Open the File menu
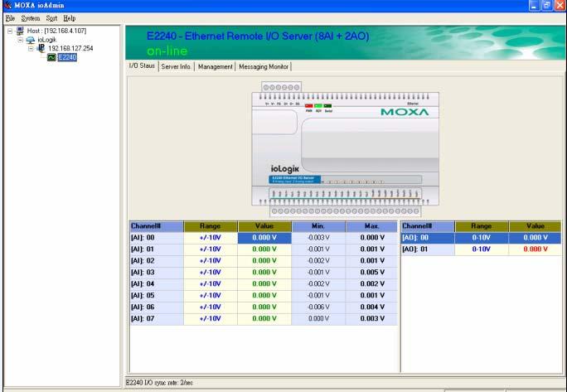 10,18
